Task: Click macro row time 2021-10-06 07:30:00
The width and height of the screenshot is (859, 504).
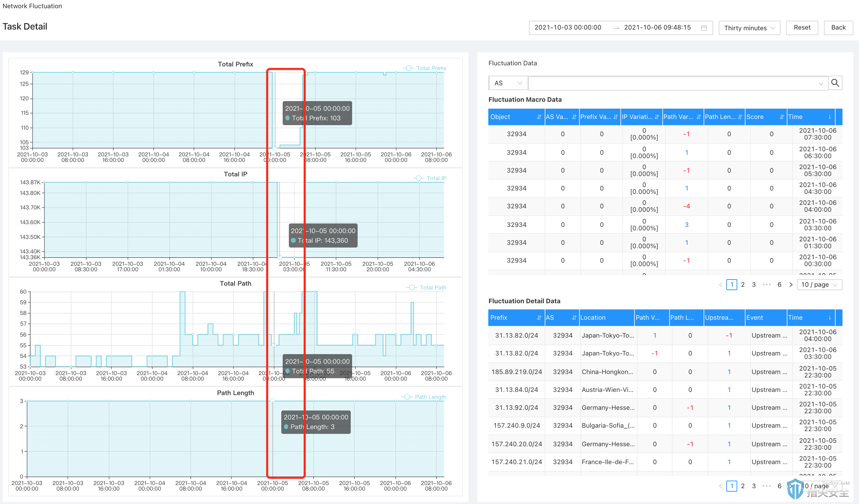Action: point(817,134)
